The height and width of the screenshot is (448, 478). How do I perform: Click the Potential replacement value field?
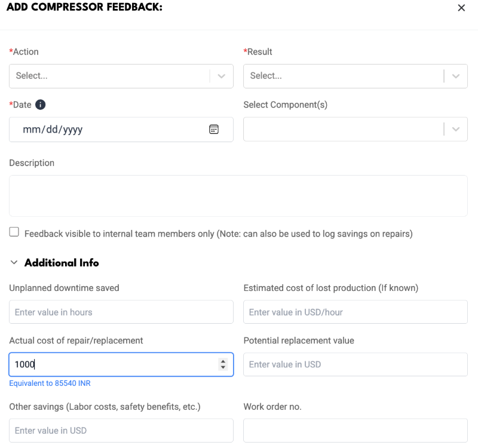tap(355, 364)
